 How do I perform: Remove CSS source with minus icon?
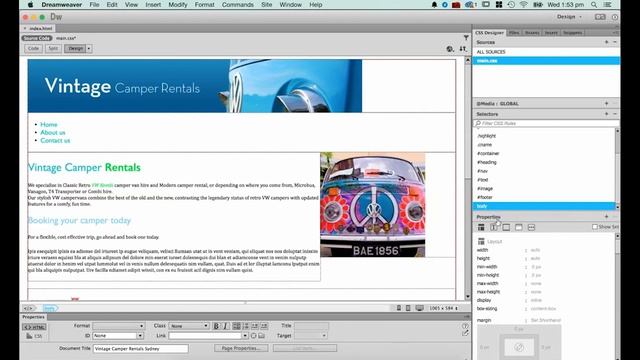point(615,42)
